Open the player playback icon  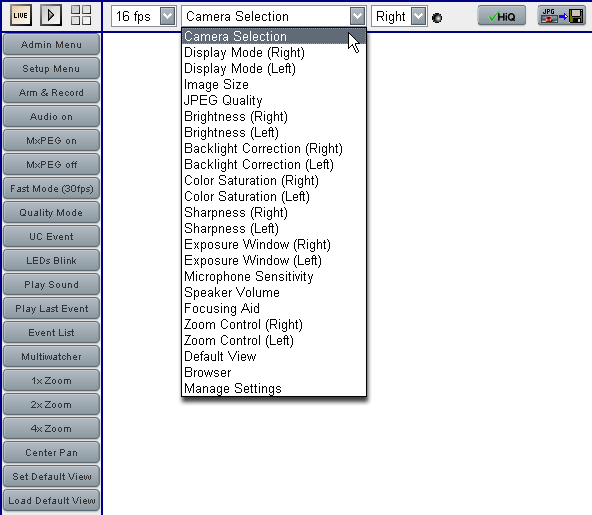coord(51,15)
